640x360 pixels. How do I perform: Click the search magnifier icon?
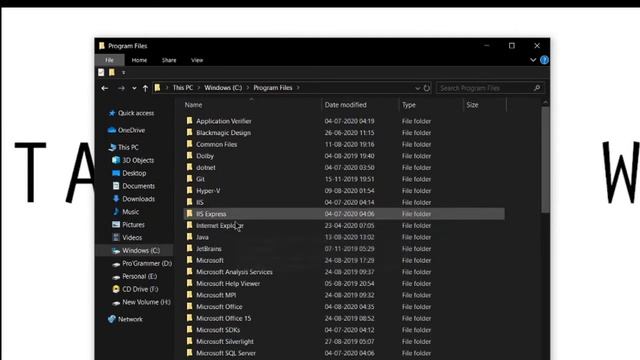[537, 88]
